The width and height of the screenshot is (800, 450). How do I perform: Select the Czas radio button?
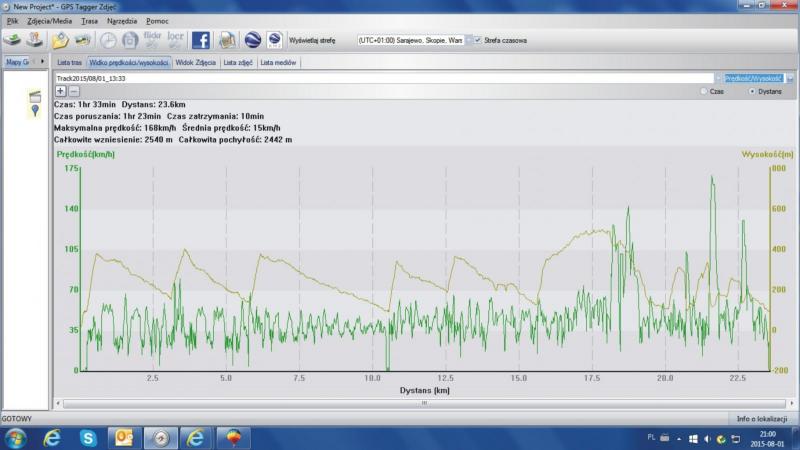coord(704,91)
